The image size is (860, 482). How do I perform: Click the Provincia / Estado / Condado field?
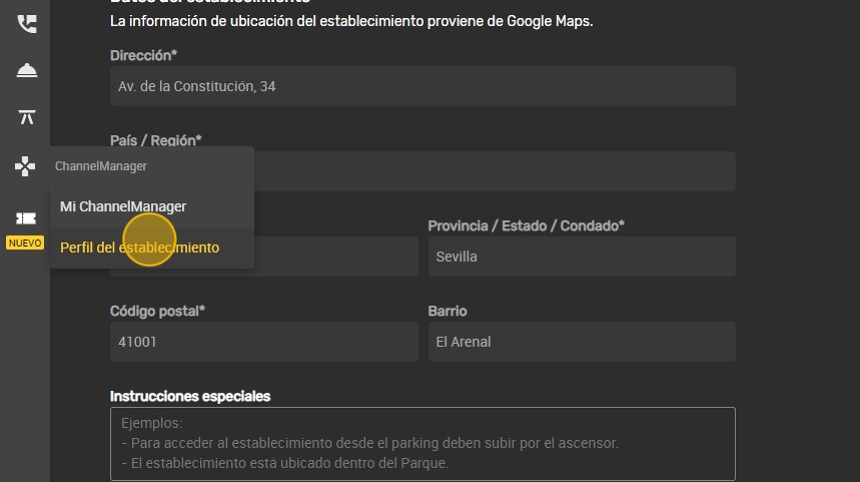pos(581,257)
